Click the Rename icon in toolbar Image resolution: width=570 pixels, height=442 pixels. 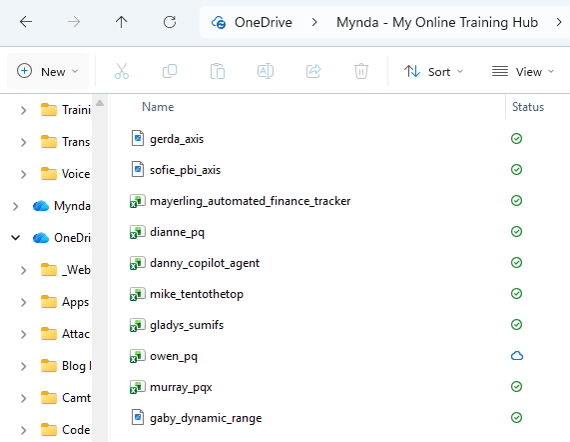(x=265, y=71)
